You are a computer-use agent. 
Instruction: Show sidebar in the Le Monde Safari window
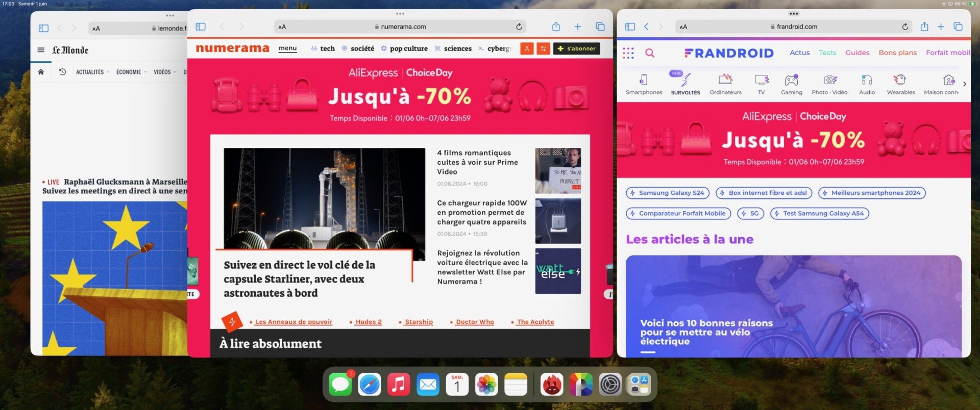pyautogui.click(x=43, y=29)
